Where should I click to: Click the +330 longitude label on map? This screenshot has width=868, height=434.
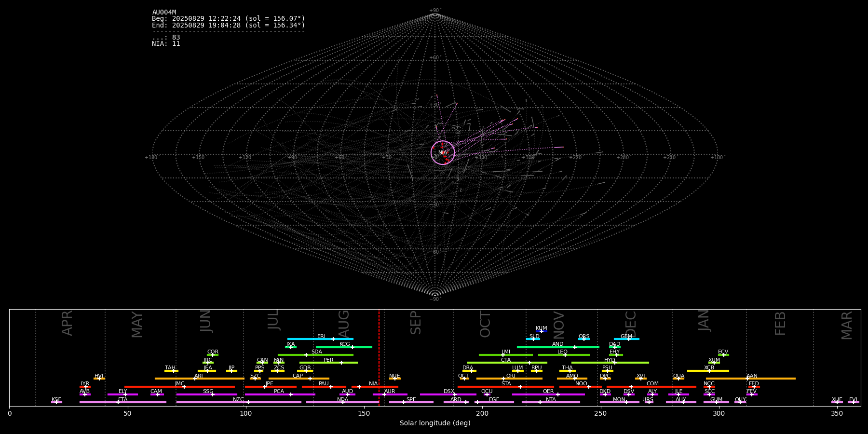click(x=481, y=158)
